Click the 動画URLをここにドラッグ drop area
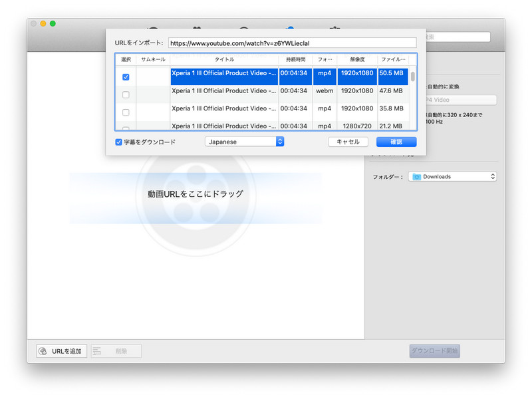Image resolution: width=532 pixels, height=399 pixels. pyautogui.click(x=196, y=198)
